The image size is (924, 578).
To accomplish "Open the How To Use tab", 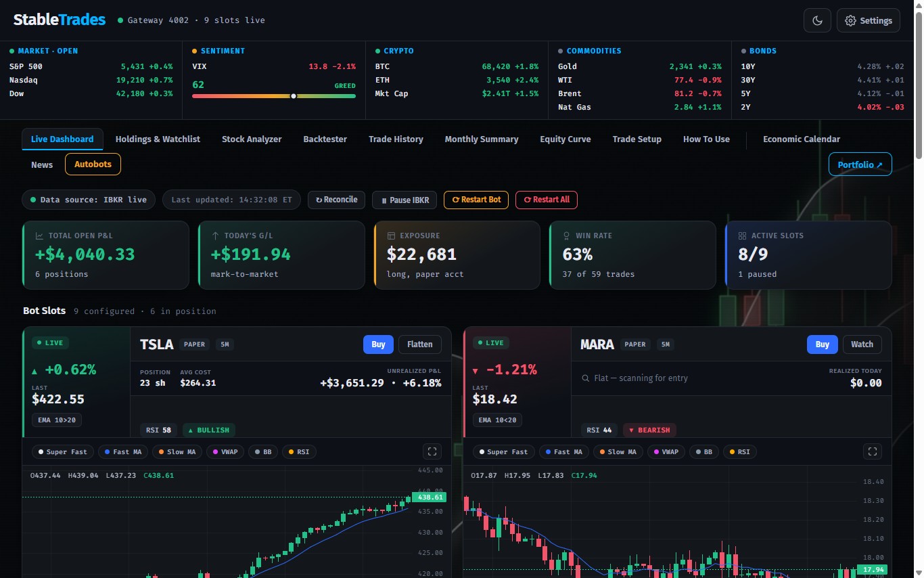I will (706, 139).
